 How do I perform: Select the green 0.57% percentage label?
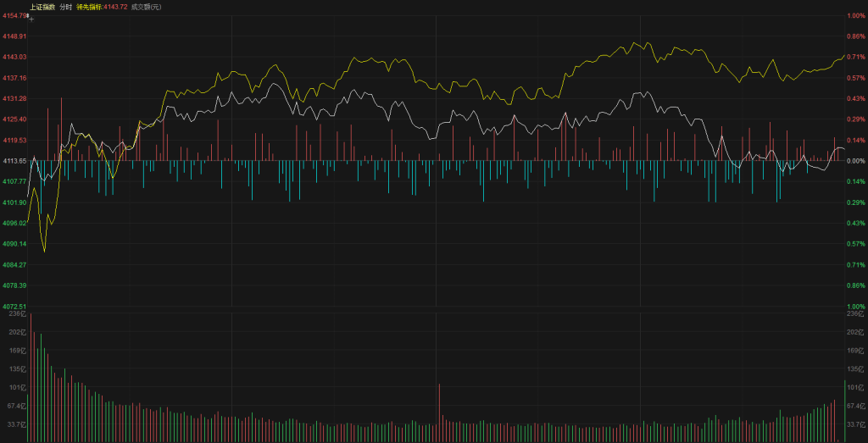[x=855, y=244]
